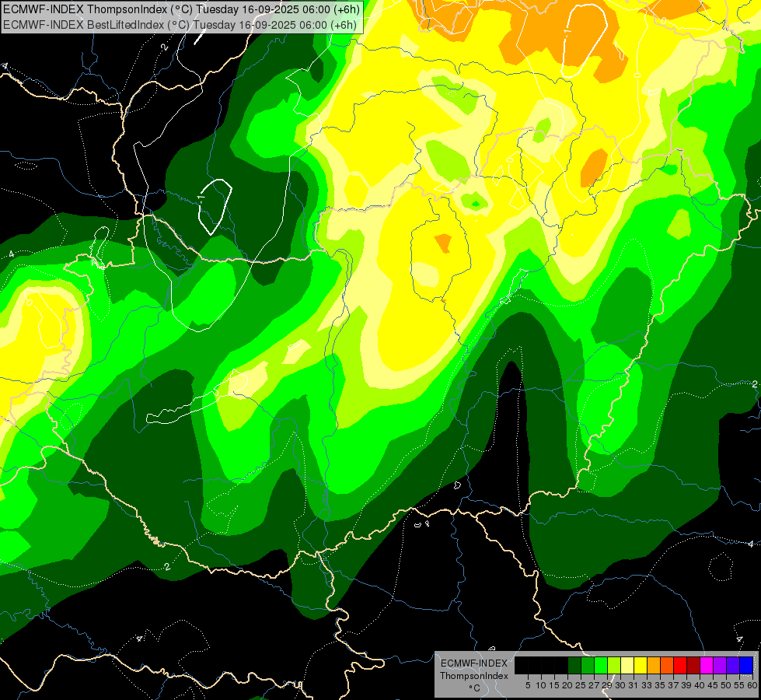Viewport: 761px width, 700px height.
Task: Click the legend tick value 35
Action: [x=660, y=685]
